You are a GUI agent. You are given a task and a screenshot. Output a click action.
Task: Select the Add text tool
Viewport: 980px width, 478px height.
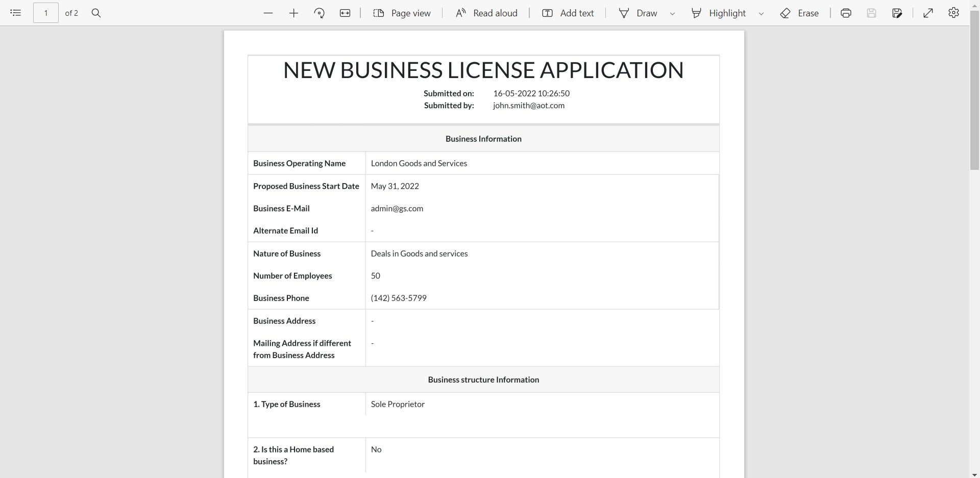pos(568,13)
